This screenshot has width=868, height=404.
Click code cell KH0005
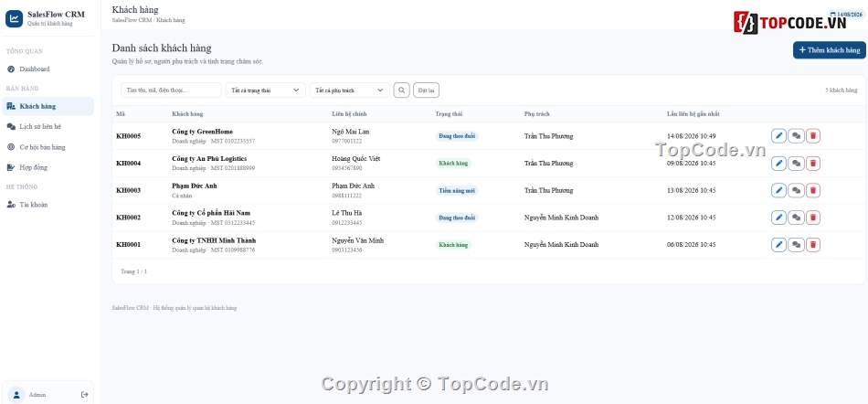pos(129,136)
